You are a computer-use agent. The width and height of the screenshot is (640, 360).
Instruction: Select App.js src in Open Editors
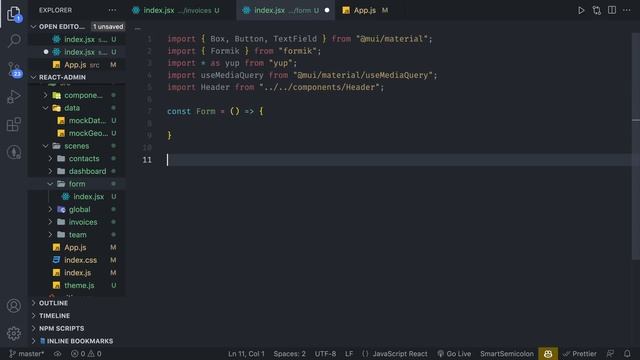pyautogui.click(x=77, y=64)
